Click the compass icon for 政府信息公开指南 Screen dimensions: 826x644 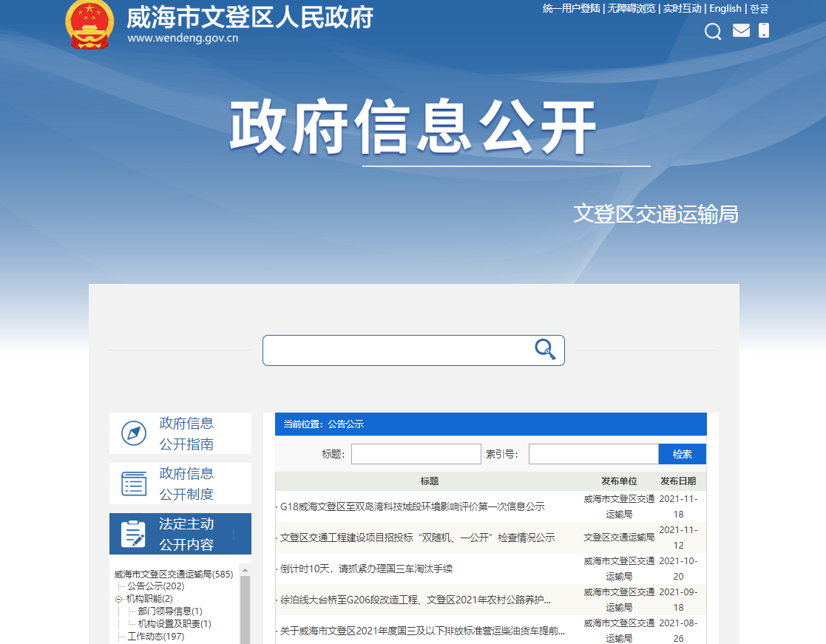coord(134,433)
